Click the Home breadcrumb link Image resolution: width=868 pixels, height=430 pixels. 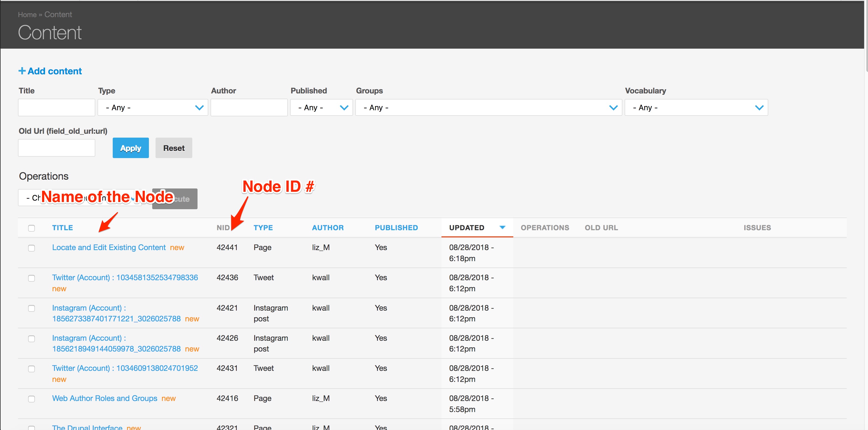[27, 14]
